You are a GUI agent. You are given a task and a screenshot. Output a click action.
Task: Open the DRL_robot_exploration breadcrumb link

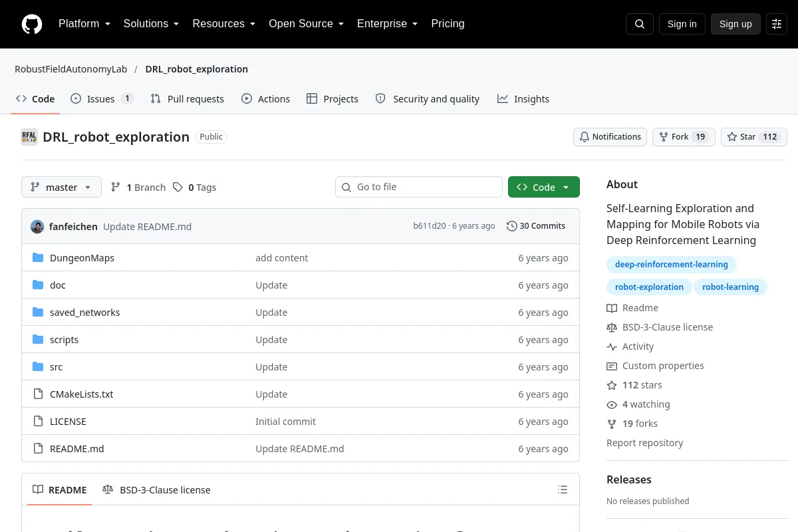(x=197, y=69)
